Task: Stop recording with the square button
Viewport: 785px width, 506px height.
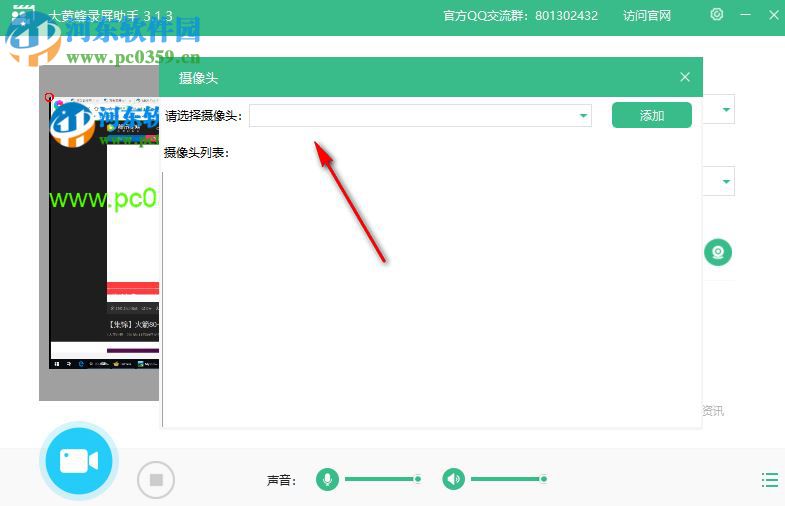Action: coord(156,480)
